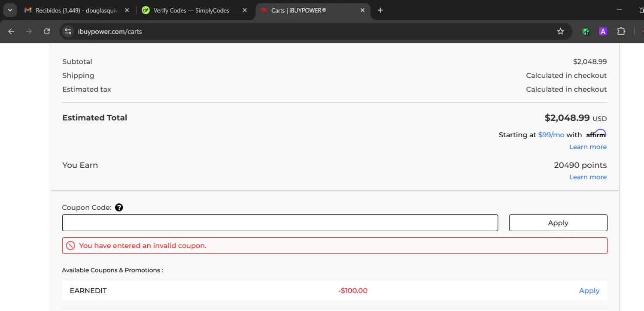The width and height of the screenshot is (644, 311).
Task: Click the SimplyCodes favicon on the second tab
Action: point(146,10)
